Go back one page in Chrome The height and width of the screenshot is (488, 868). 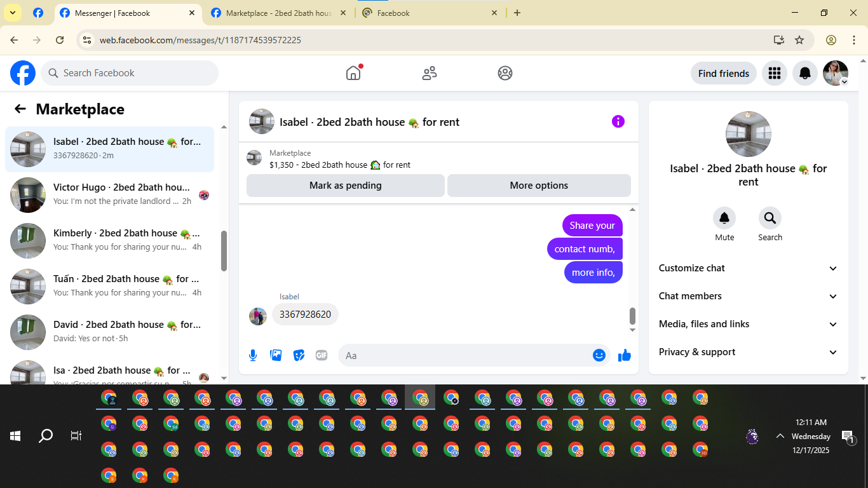(x=14, y=40)
